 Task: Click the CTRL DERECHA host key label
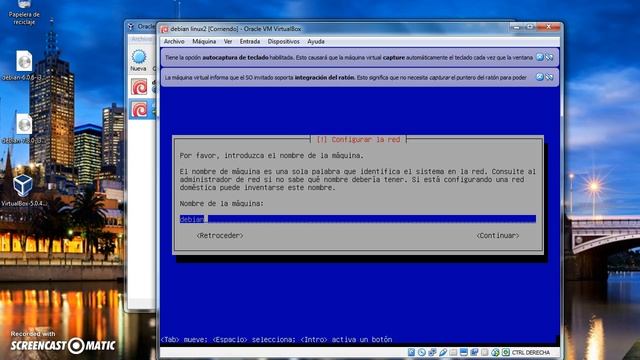coord(531,352)
